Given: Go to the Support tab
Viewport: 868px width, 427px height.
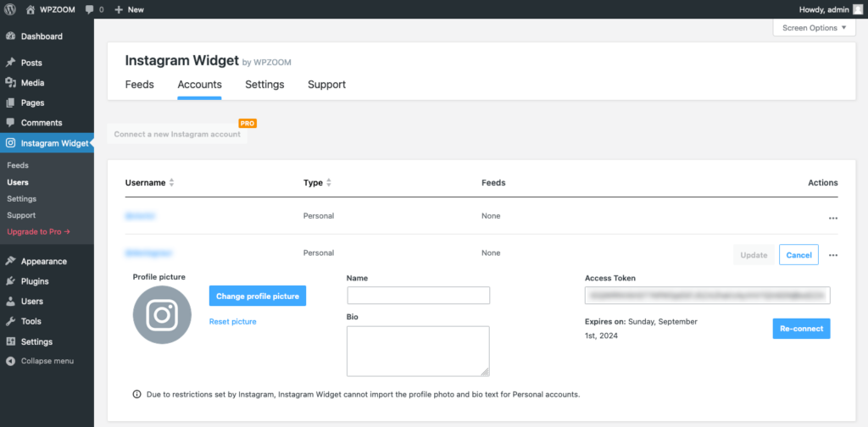Looking at the screenshot, I should pyautogui.click(x=326, y=85).
